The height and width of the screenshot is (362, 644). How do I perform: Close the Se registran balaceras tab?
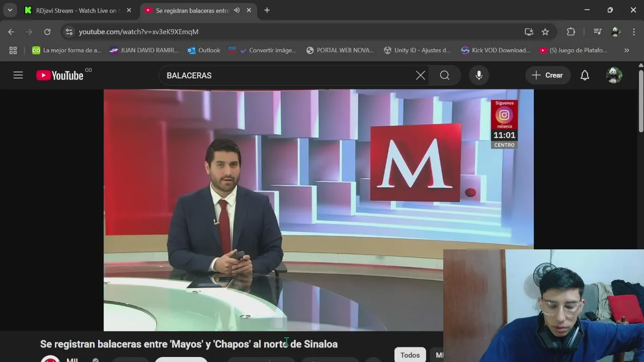tap(249, 10)
